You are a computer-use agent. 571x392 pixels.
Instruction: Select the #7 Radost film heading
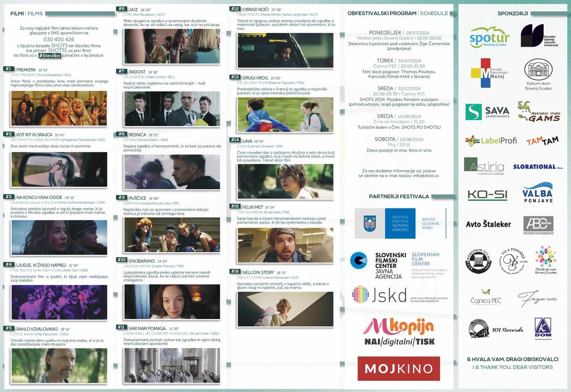click(x=137, y=71)
